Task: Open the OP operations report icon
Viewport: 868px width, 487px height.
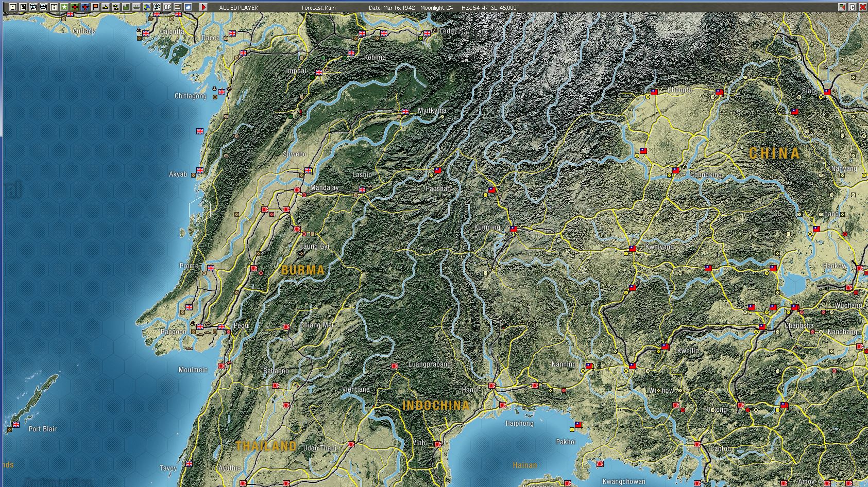Action: 167,7
